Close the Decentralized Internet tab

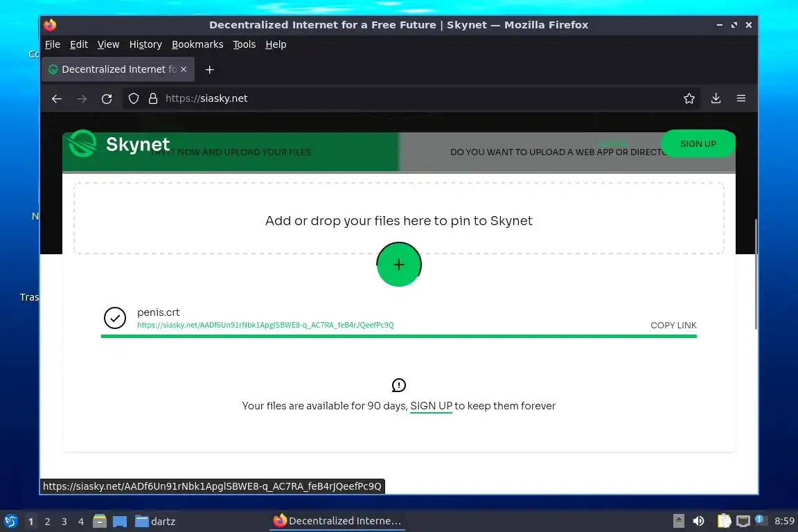[x=184, y=69]
